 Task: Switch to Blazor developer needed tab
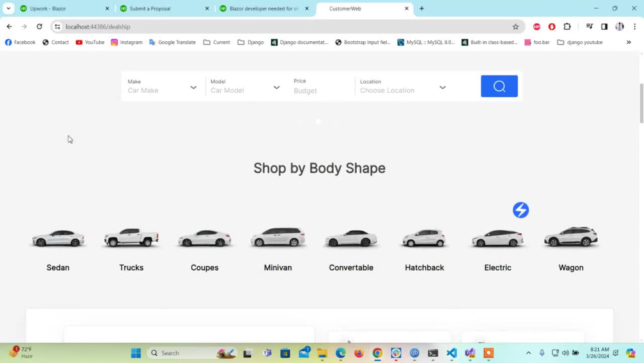pos(264,8)
